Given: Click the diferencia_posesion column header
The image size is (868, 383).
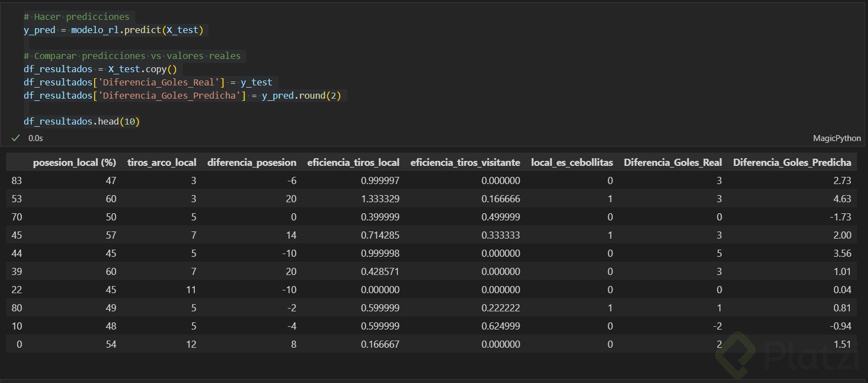Looking at the screenshot, I should click(252, 163).
